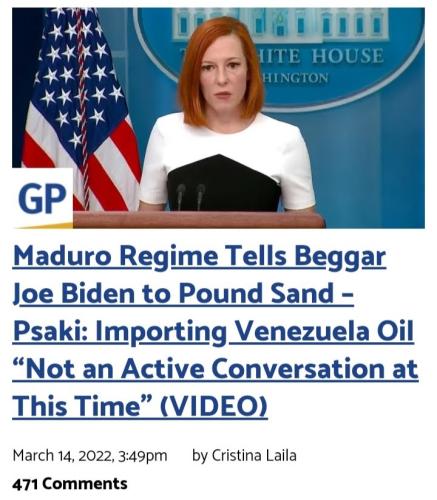This screenshot has width=437, height=500.
Task: Click the word "VIDEO" in the headline
Action: tap(213, 406)
